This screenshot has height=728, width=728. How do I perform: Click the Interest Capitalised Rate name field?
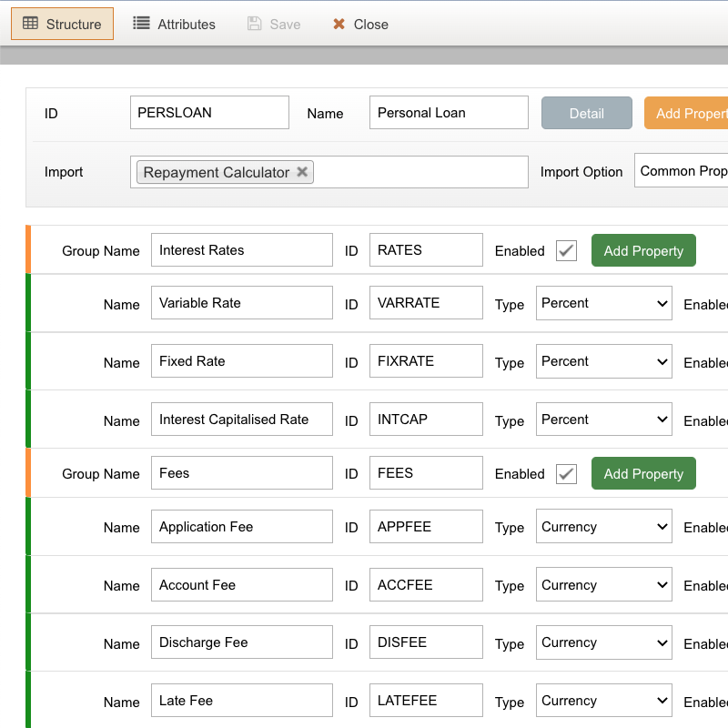[x=242, y=420]
